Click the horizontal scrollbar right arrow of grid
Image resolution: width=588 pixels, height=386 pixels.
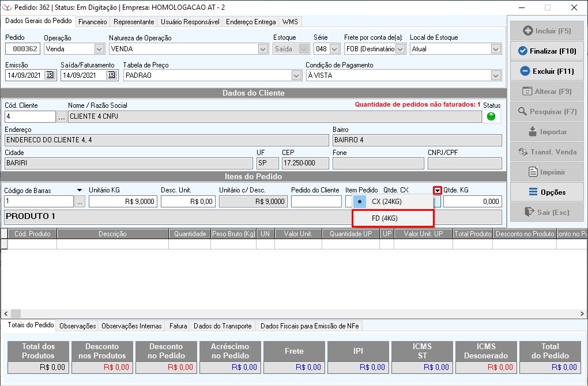(x=583, y=313)
